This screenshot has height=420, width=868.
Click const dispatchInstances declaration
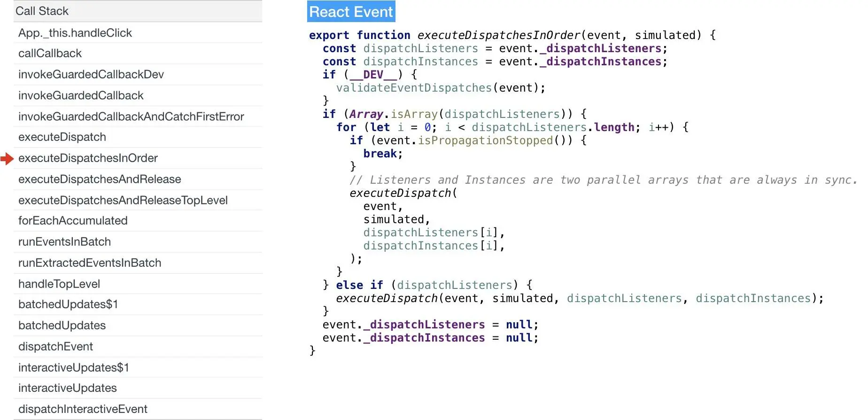click(495, 62)
